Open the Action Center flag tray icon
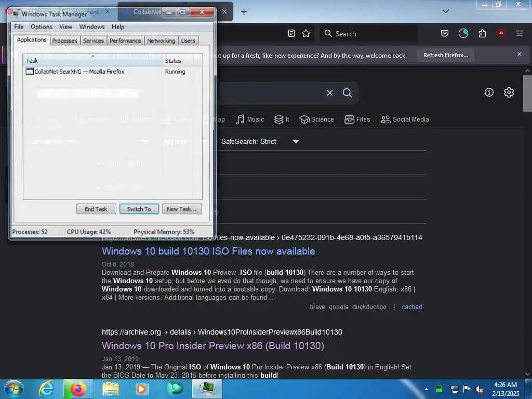This screenshot has height=399, width=532. coord(467,389)
